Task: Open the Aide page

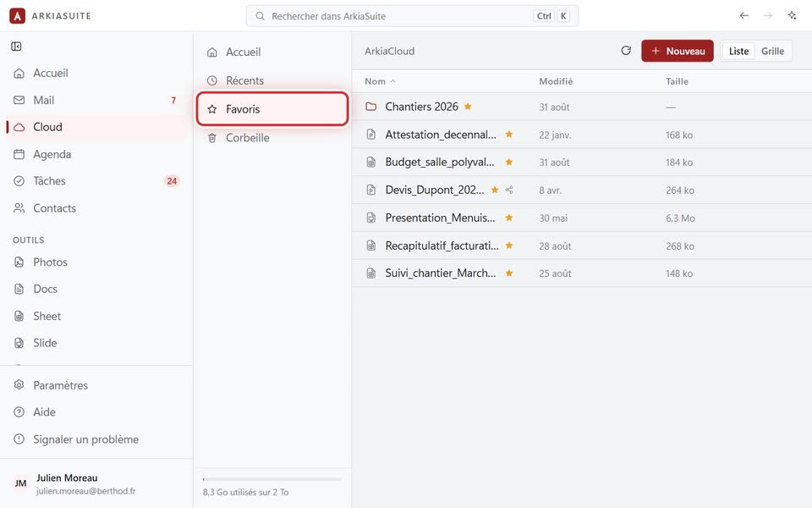Action: coord(96,412)
